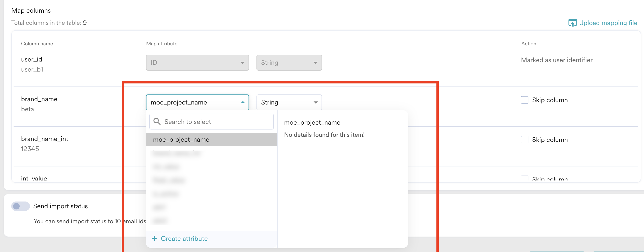Viewport: 644px width, 252px height.
Task: Click the user_id String type arrow
Action: coord(315,63)
